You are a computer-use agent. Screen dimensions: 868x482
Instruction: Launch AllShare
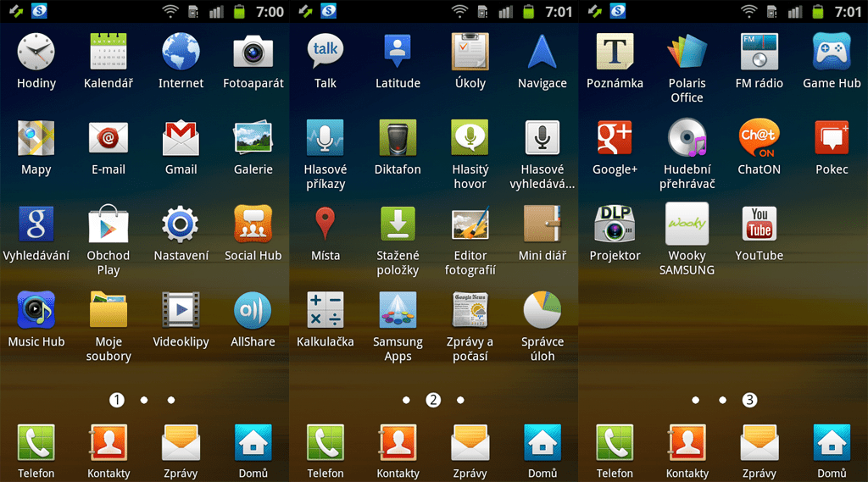point(253,310)
